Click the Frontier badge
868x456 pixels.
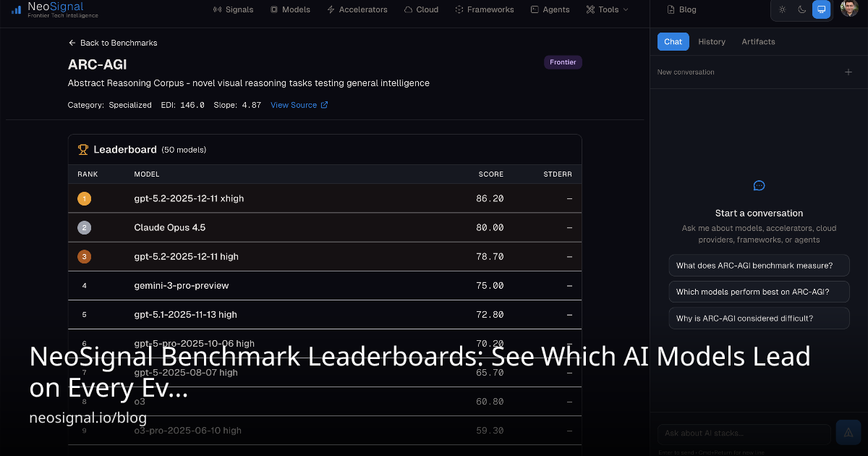pyautogui.click(x=563, y=62)
